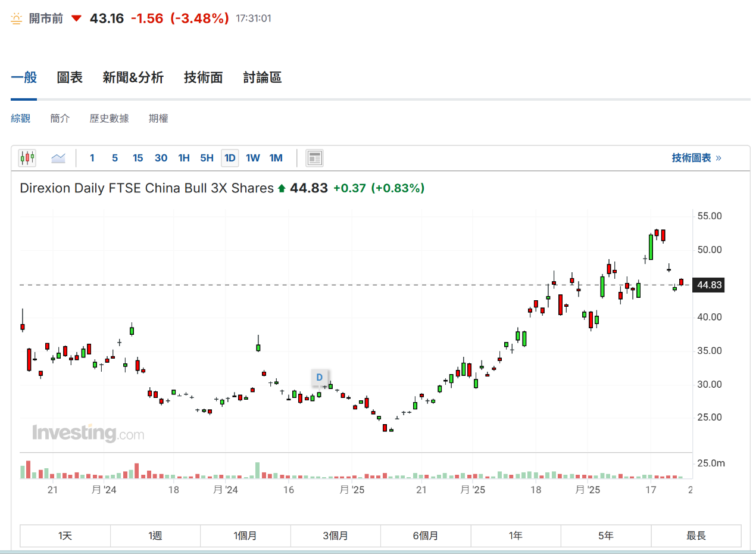Open the 新聞&分析 tab
This screenshot has width=756, height=554.
coord(133,77)
